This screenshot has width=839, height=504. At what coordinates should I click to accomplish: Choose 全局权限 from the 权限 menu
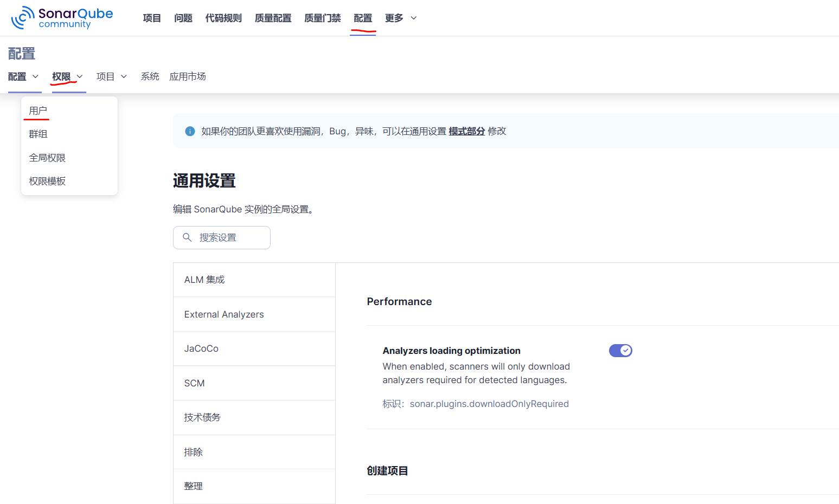coord(69,158)
